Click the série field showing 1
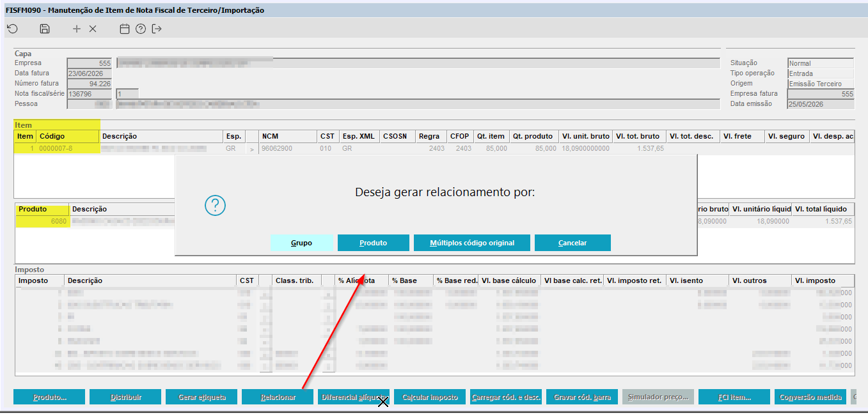The height and width of the screenshot is (414, 868). click(x=127, y=94)
